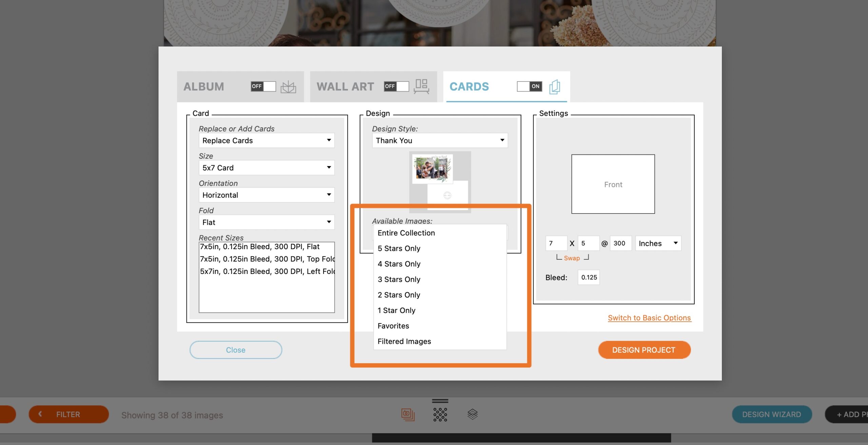Open the image view icon in bottom bar
Viewport: 868px width, 445px height.
click(408, 414)
